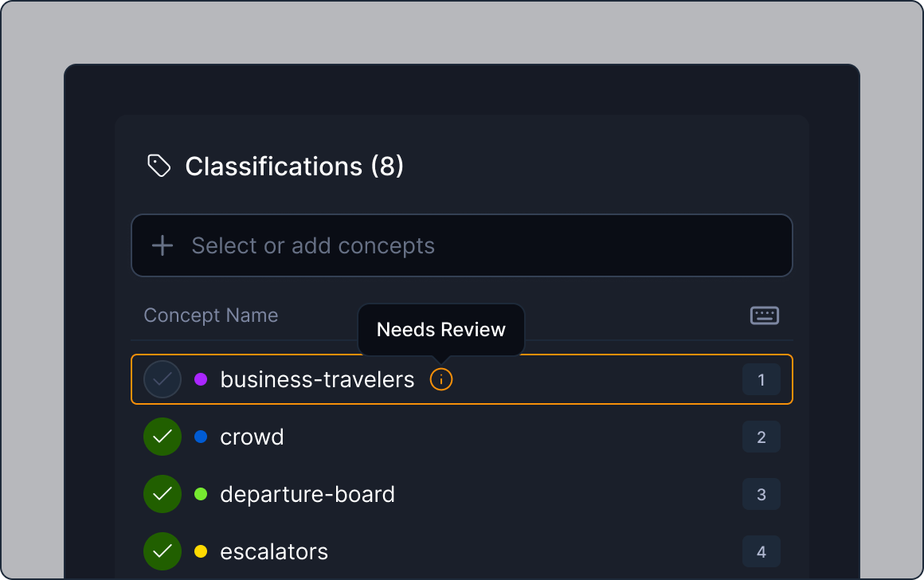Click the Concept Name column header

point(211,315)
